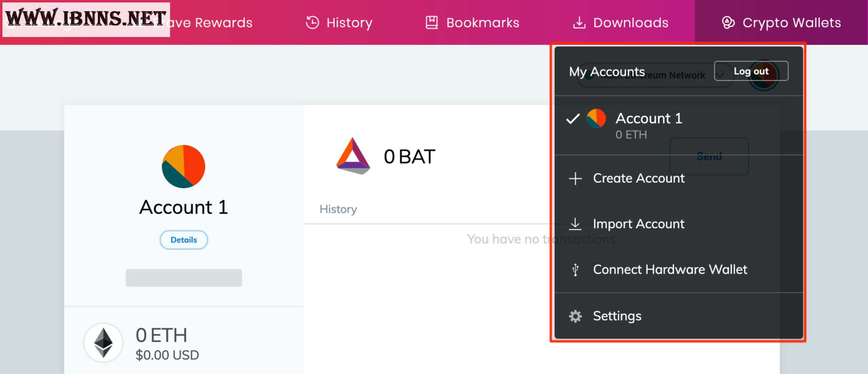Click the 0 BAT balance text
868x374 pixels.
pos(409,157)
